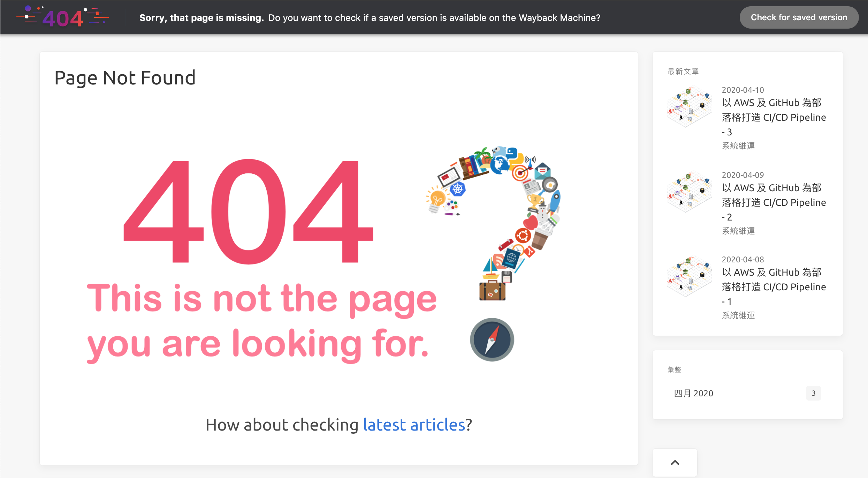Open CI/CD Pipeline - 2 article title

tap(774, 202)
